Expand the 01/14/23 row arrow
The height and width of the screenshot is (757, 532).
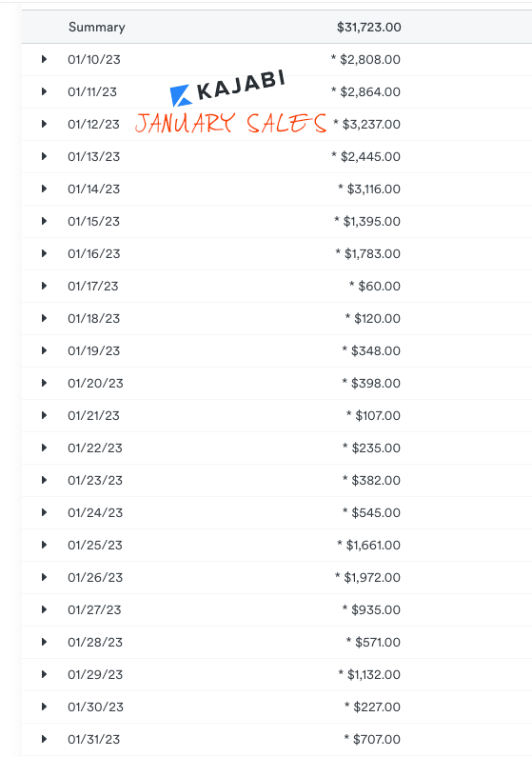[44, 189]
